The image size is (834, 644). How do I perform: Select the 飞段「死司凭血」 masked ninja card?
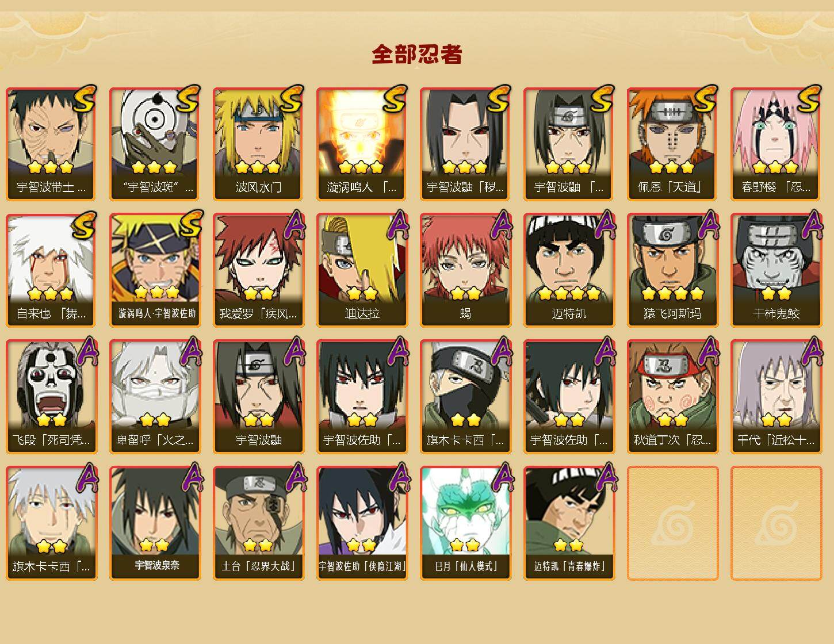pyautogui.click(x=51, y=397)
